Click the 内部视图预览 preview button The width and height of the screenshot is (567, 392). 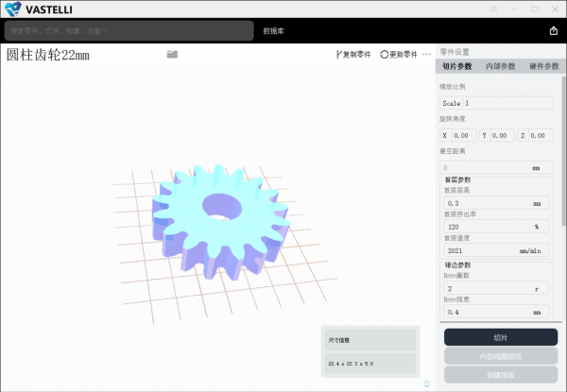tap(500, 356)
